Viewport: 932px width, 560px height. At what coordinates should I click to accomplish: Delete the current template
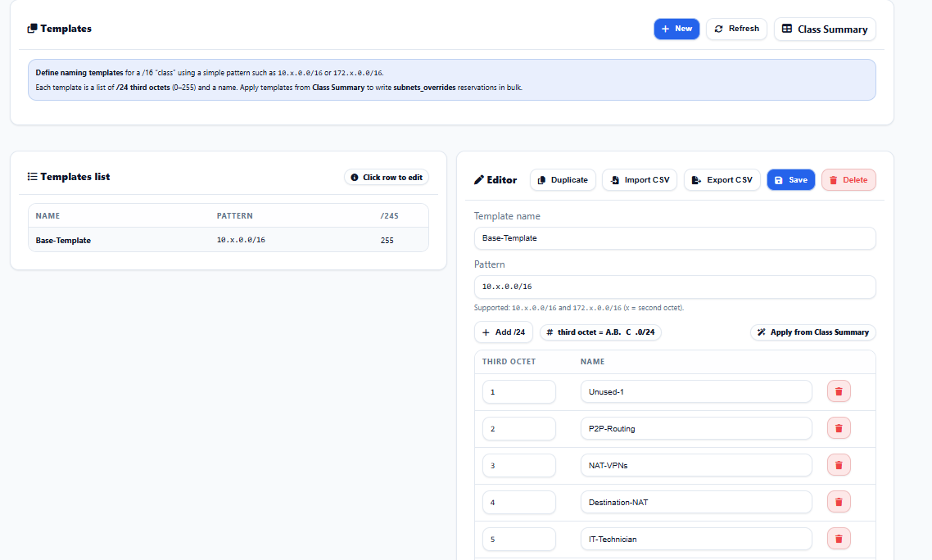[848, 179]
